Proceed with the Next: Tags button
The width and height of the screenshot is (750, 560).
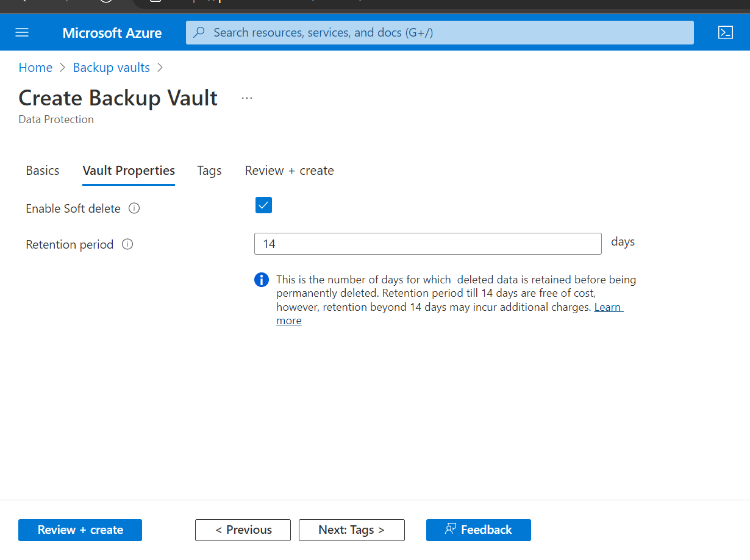coord(351,530)
